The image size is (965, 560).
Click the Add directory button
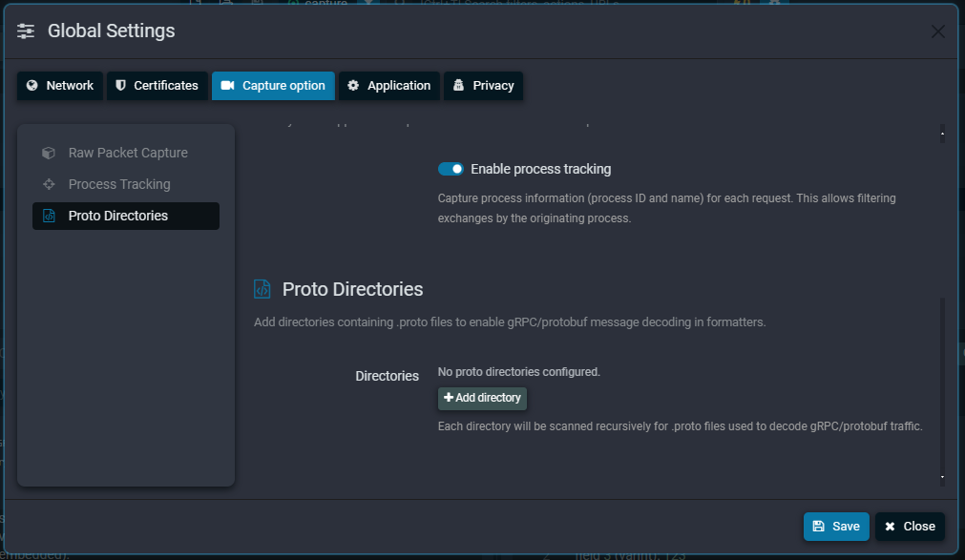[482, 398]
